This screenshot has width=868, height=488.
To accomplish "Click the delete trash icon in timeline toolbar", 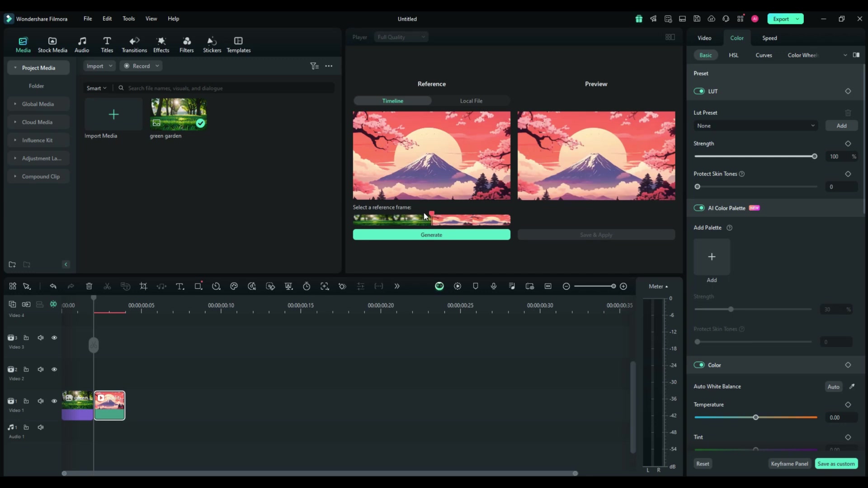I will point(89,286).
